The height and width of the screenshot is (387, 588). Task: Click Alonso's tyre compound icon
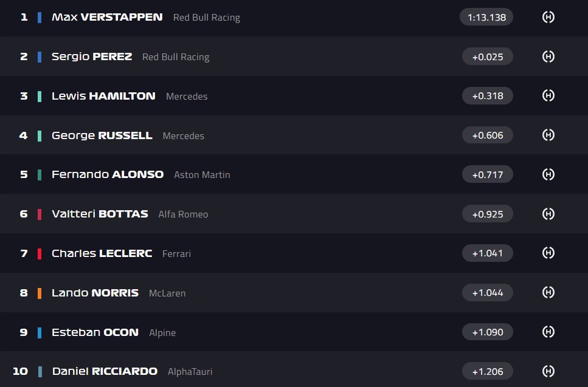(548, 174)
